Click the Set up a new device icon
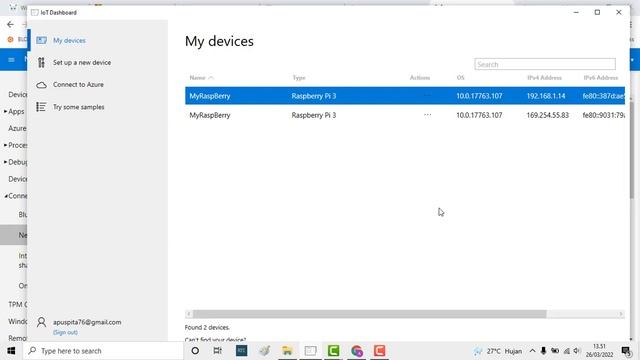 (x=41, y=62)
